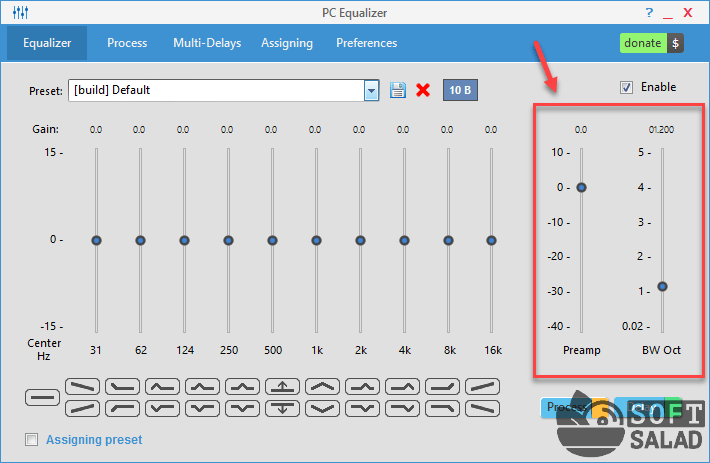The width and height of the screenshot is (710, 463).
Task: Apply right-side peak shape, ninth in top row
Action: point(403,387)
